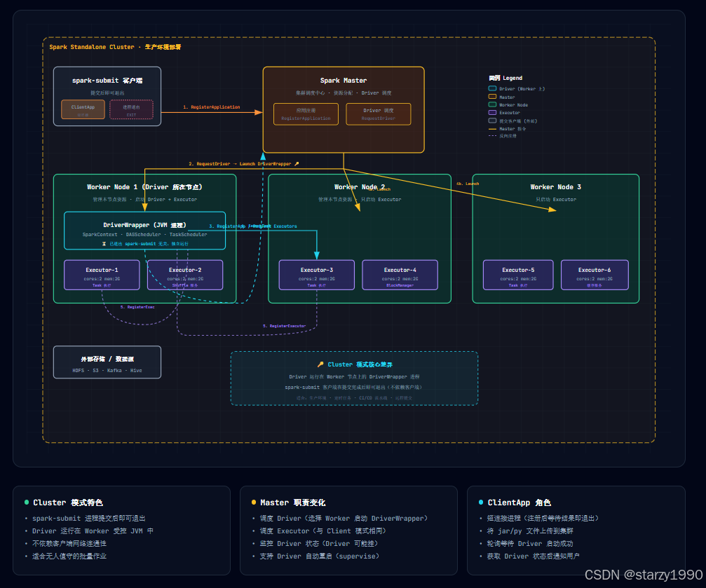Click '将 jar/py 文件上传到集群' bullet
The height and width of the screenshot is (588, 706).
coord(530,531)
